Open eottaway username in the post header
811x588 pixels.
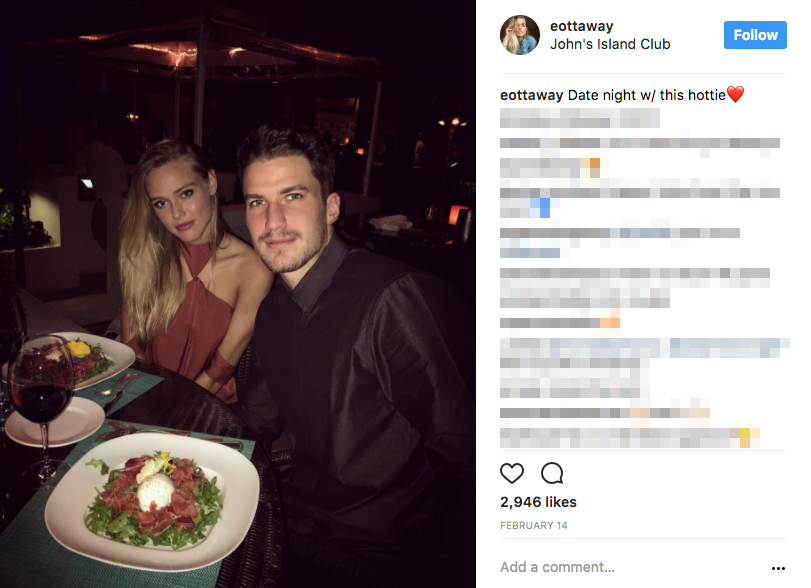coord(581,26)
